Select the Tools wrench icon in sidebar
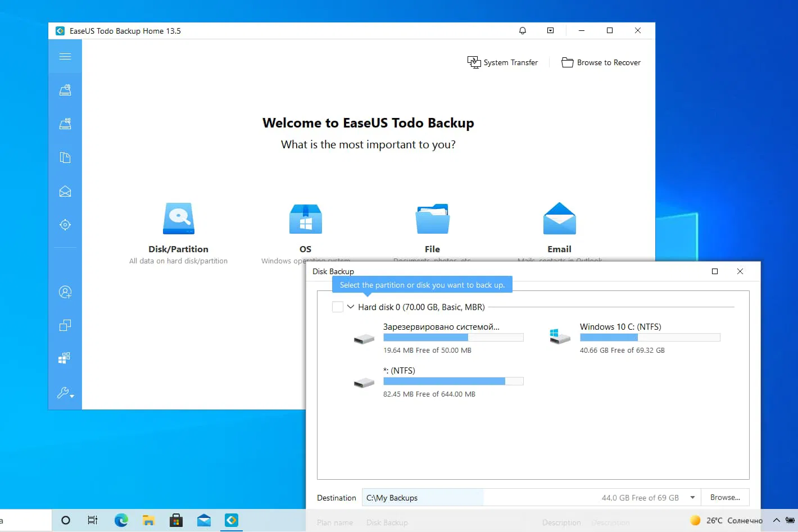 pyautogui.click(x=64, y=392)
